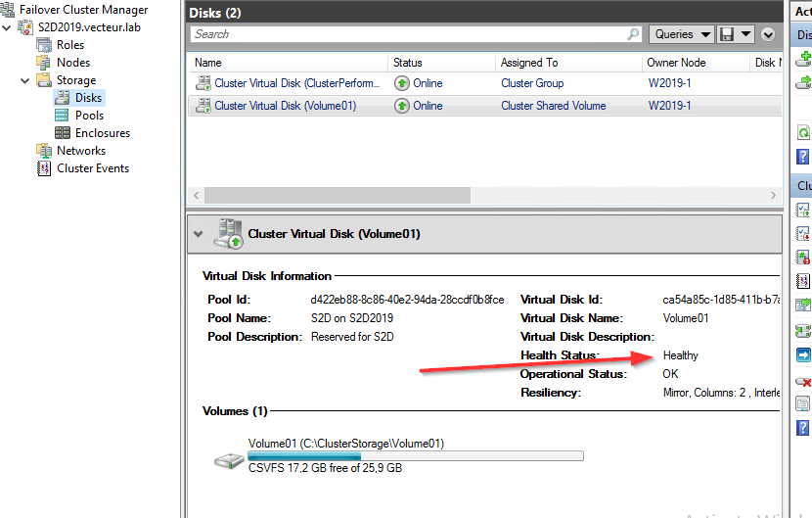This screenshot has height=518, width=812.
Task: Open the Networks icon in the tree
Action: 44,151
